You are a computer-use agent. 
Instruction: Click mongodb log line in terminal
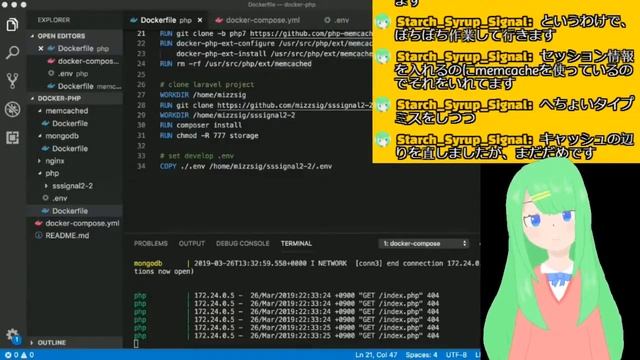click(x=307, y=267)
